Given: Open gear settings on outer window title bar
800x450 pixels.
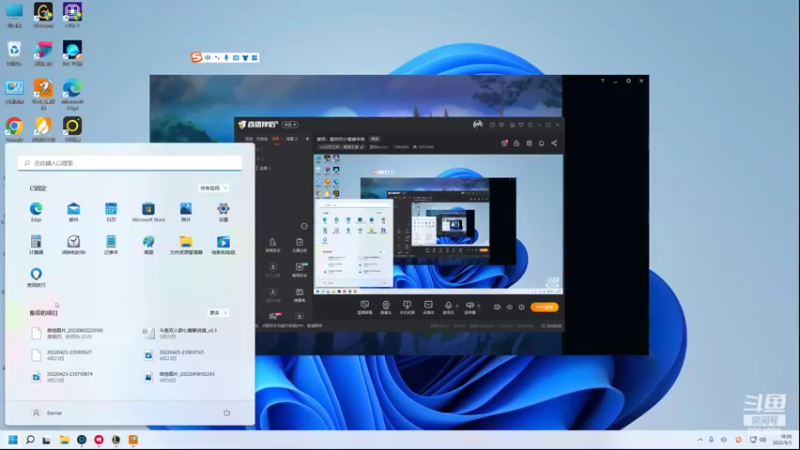Looking at the screenshot, I should pyautogui.click(x=629, y=81).
